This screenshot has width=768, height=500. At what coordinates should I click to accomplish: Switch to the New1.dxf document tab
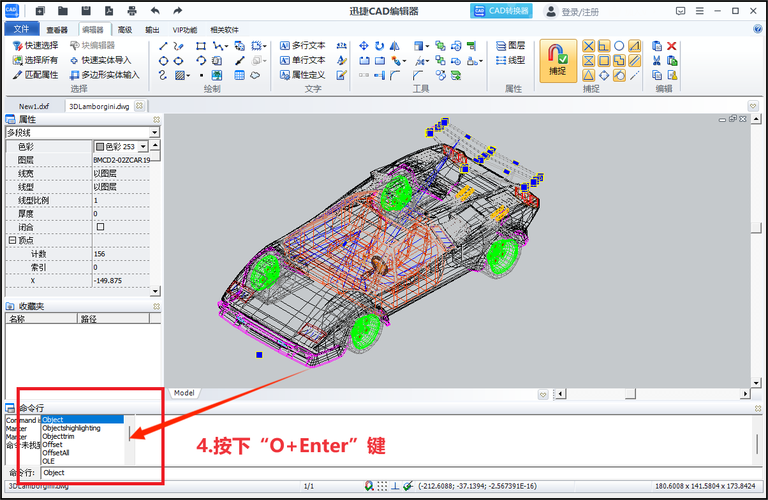click(34, 105)
